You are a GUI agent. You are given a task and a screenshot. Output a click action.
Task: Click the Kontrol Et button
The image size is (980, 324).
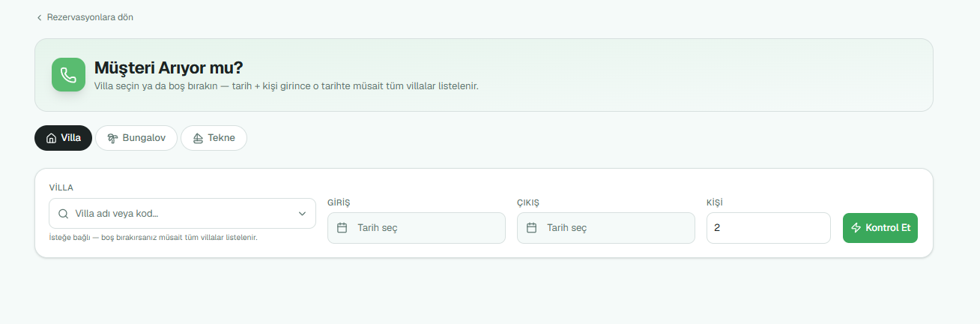(x=880, y=228)
